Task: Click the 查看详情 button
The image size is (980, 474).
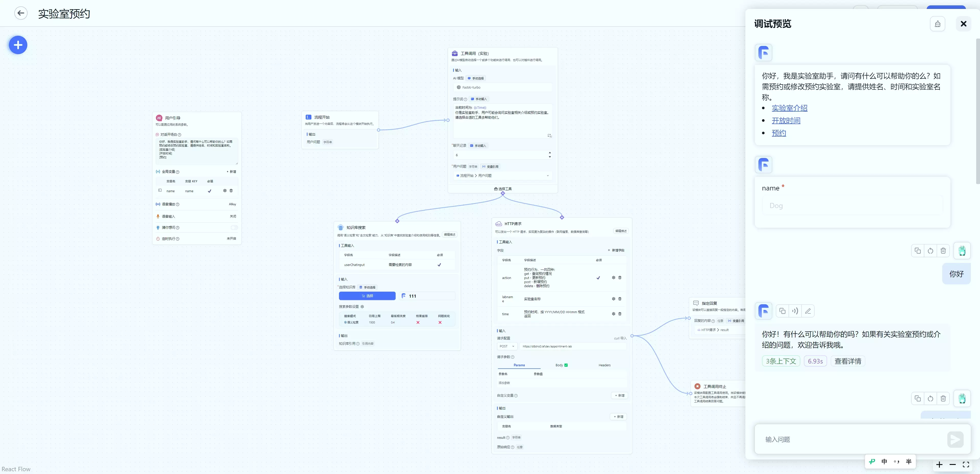Action: pyautogui.click(x=848, y=361)
